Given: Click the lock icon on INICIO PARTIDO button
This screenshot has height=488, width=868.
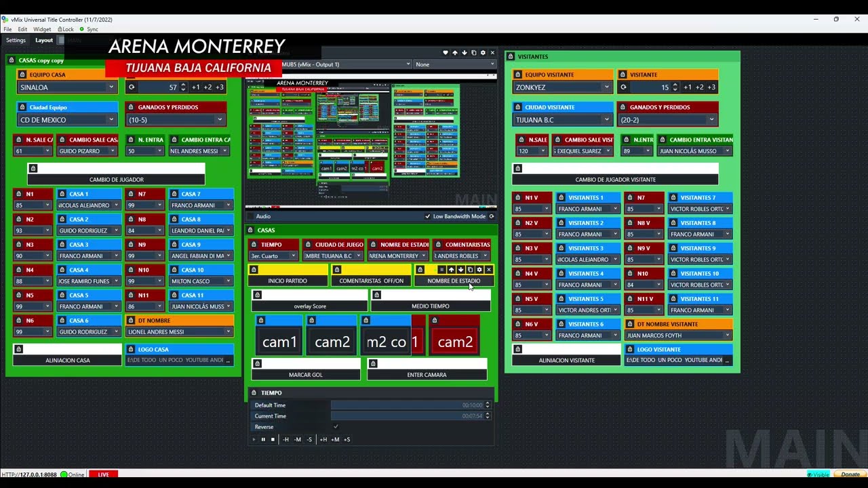Looking at the screenshot, I should (254, 270).
